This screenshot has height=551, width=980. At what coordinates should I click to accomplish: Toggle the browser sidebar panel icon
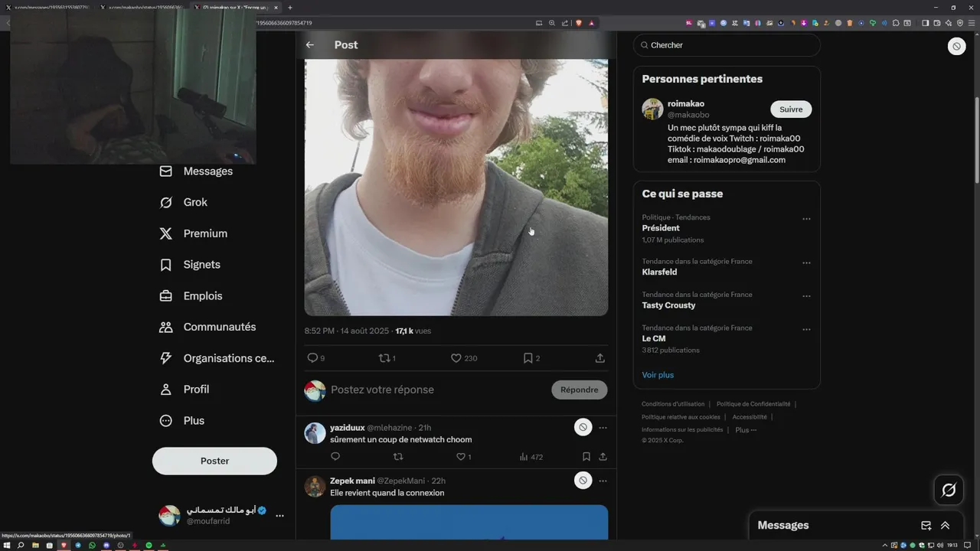(925, 23)
